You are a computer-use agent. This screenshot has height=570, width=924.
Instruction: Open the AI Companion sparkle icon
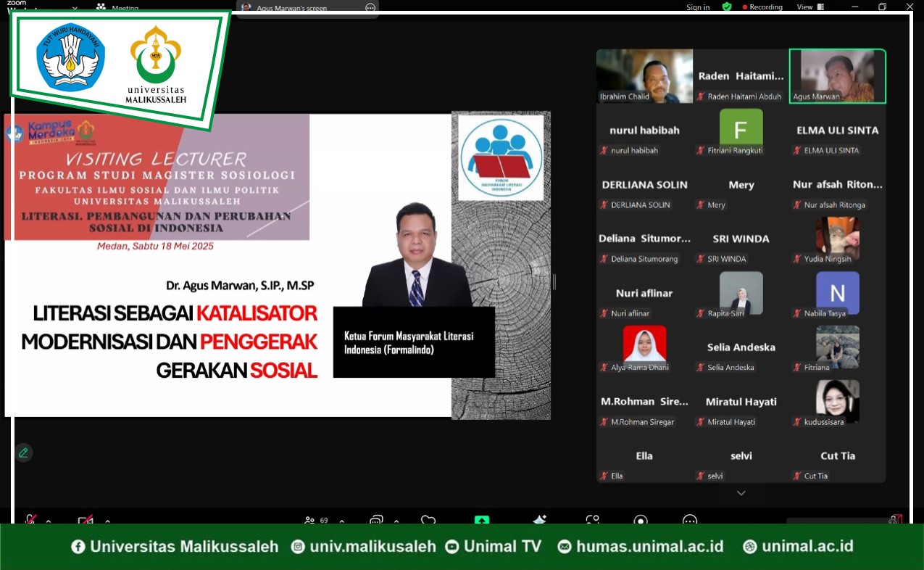coord(539,520)
